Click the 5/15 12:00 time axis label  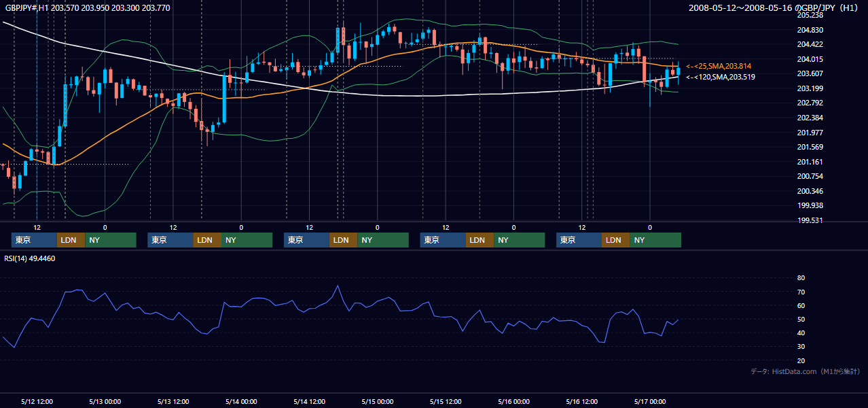click(446, 401)
